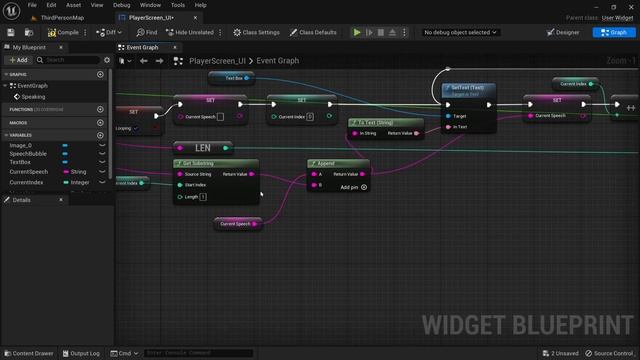The image size is (640, 360).
Task: Open the graph bookmarks dropdown
Action: pos(125,61)
